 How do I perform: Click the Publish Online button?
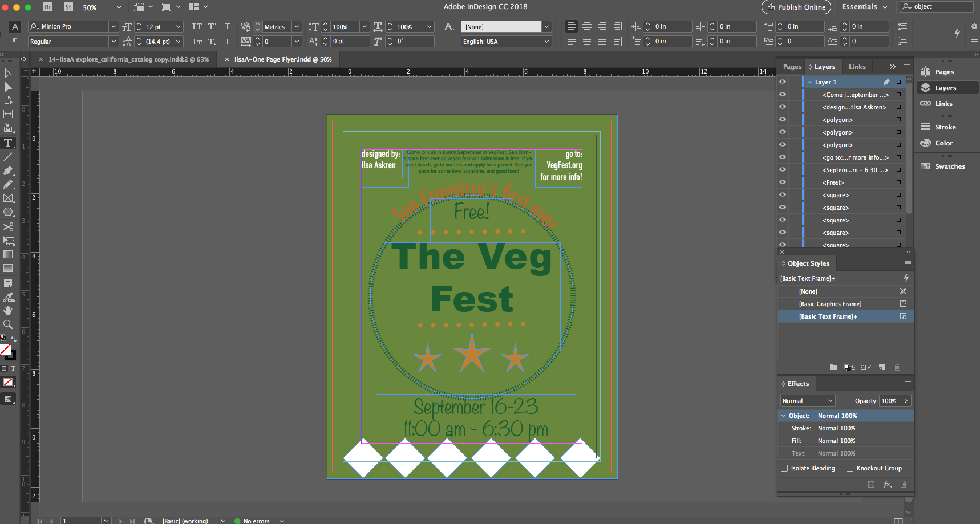point(796,7)
